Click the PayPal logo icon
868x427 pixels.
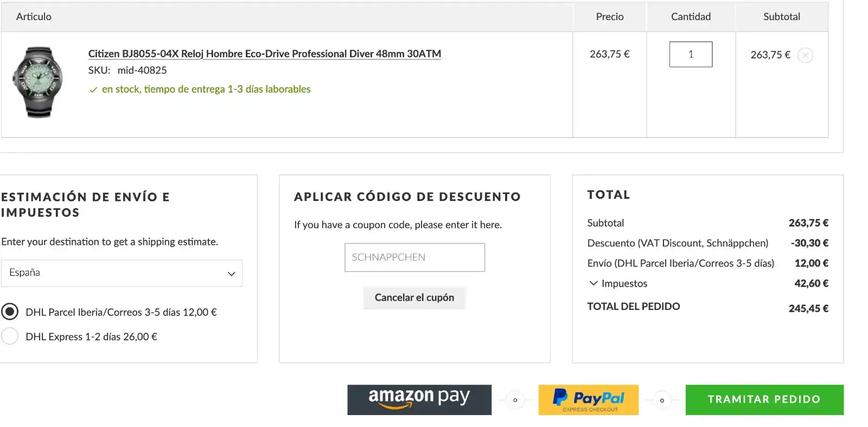coord(560,397)
